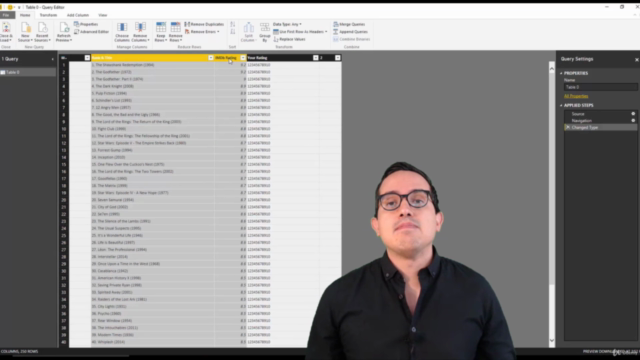The width and height of the screenshot is (640, 360).
Task: Open query Properties in the ribbon
Action: (x=86, y=24)
